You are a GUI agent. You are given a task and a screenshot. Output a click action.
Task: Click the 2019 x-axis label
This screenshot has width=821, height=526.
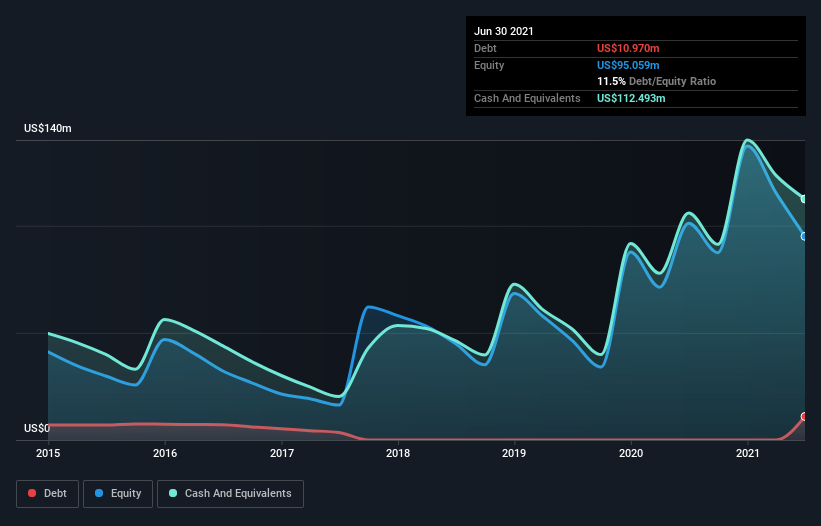[x=514, y=454]
